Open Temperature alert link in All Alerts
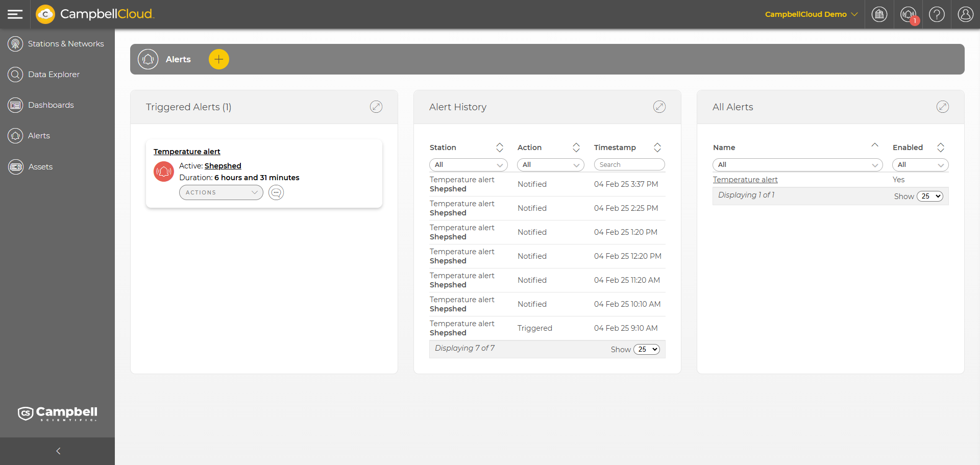This screenshot has height=465, width=980. pos(745,180)
